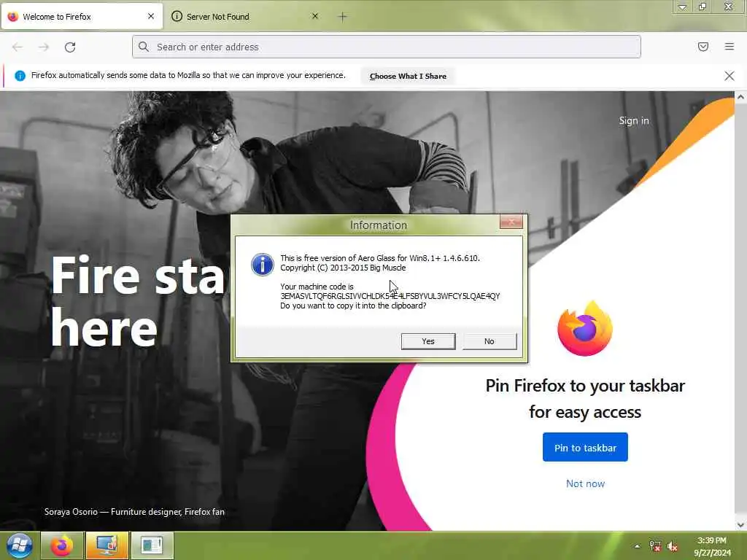The image size is (747, 560).
Task: Close the Information dialog with red X
Action: click(x=511, y=222)
